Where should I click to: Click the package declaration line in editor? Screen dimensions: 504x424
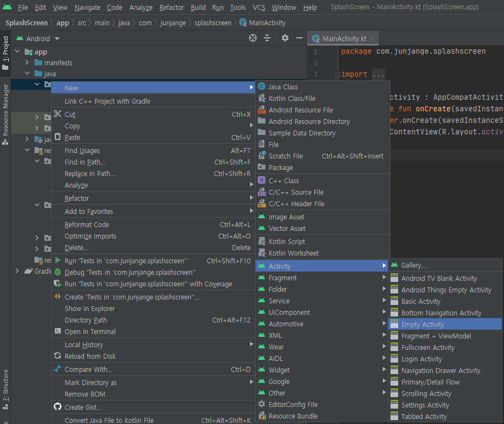pyautogui.click(x=413, y=51)
